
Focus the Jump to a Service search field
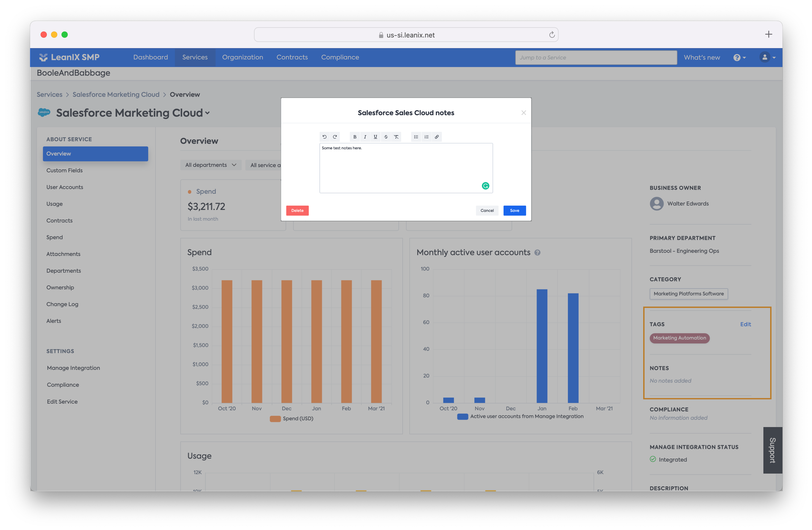pos(596,57)
